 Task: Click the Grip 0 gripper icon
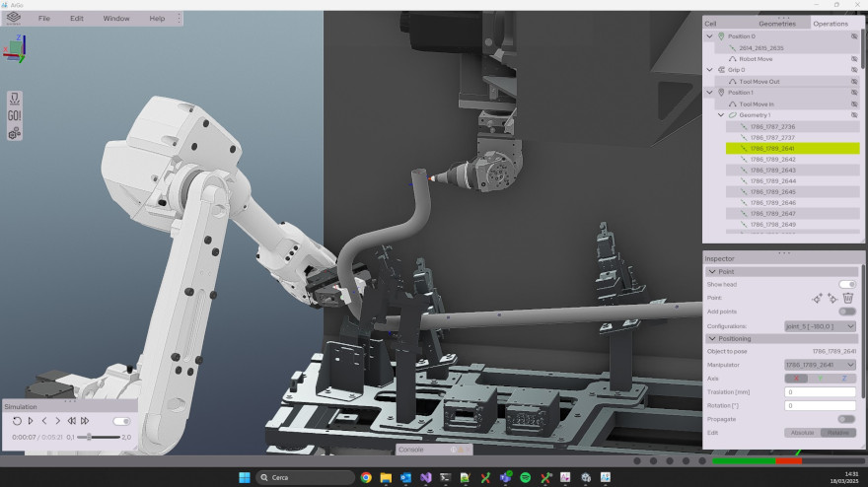721,70
